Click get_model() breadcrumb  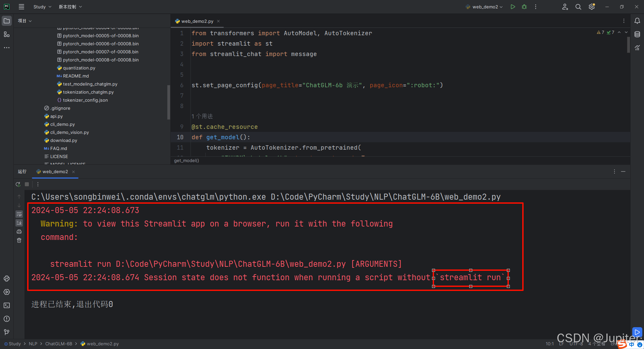click(186, 160)
